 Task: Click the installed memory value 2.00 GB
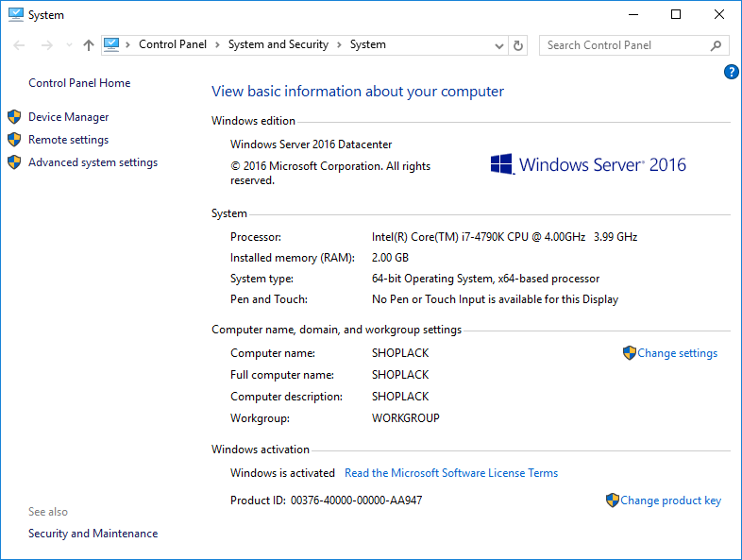391,258
